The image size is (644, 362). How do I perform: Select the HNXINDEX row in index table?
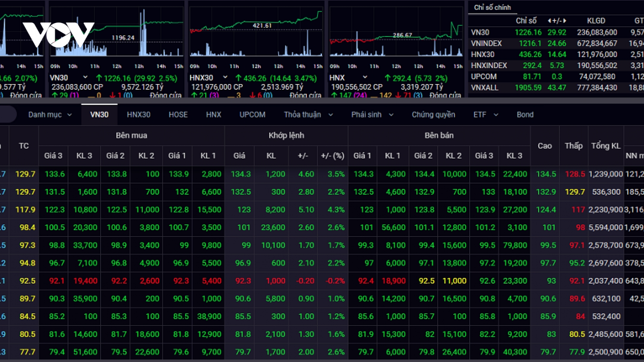point(557,65)
